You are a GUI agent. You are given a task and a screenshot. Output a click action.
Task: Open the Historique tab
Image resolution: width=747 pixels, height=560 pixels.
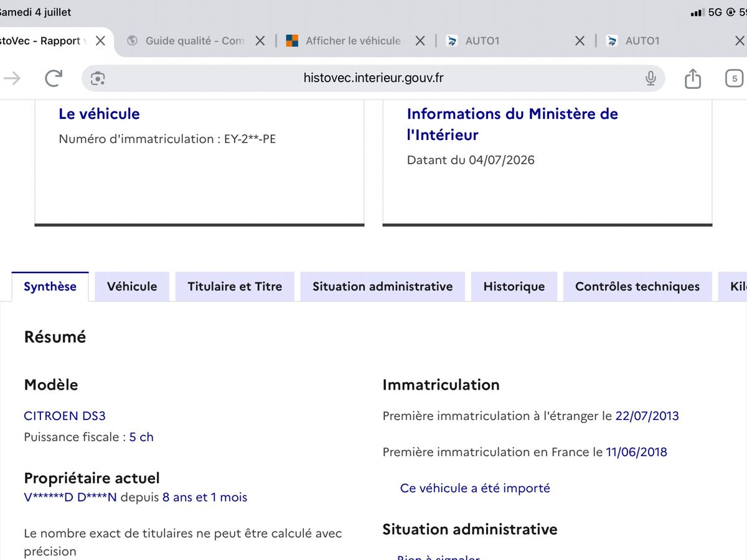click(x=514, y=287)
